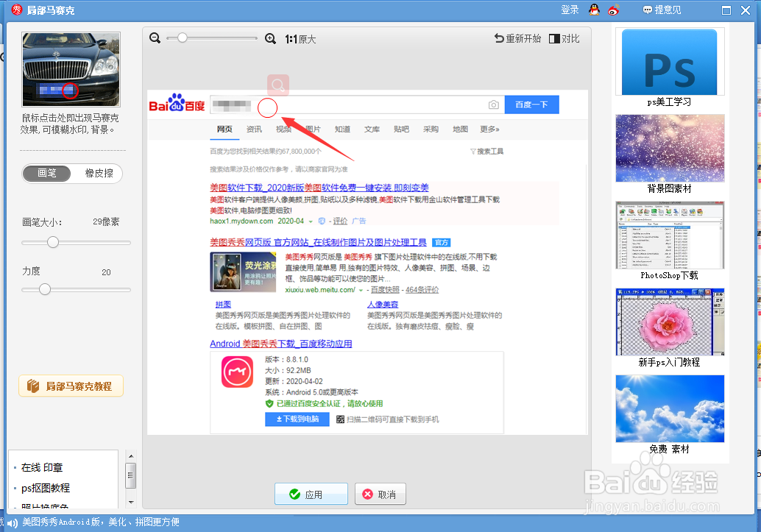
Task: Open the 免费素材 sky thumbnail
Action: click(670, 408)
